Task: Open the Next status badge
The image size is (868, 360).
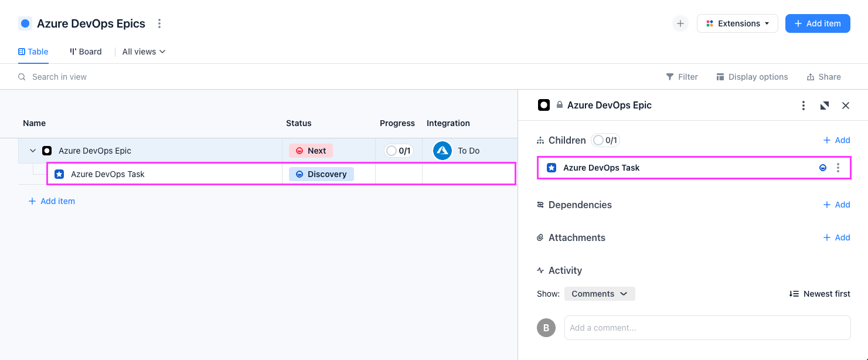Action: (311, 151)
